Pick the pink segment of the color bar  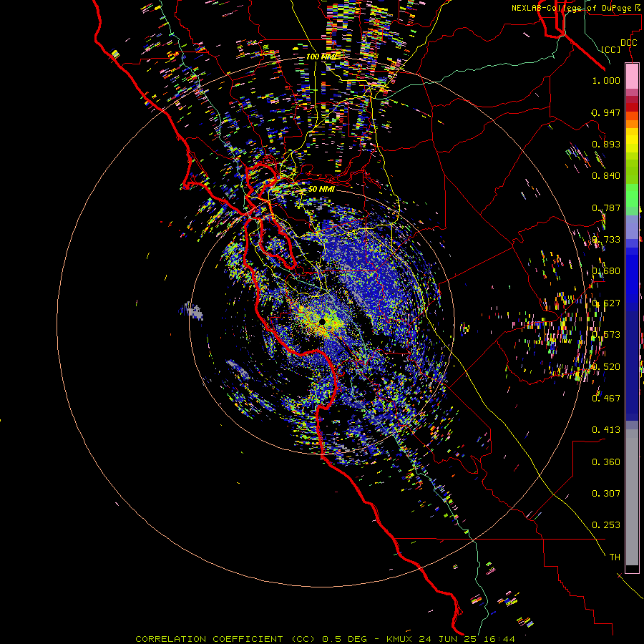coord(632,76)
